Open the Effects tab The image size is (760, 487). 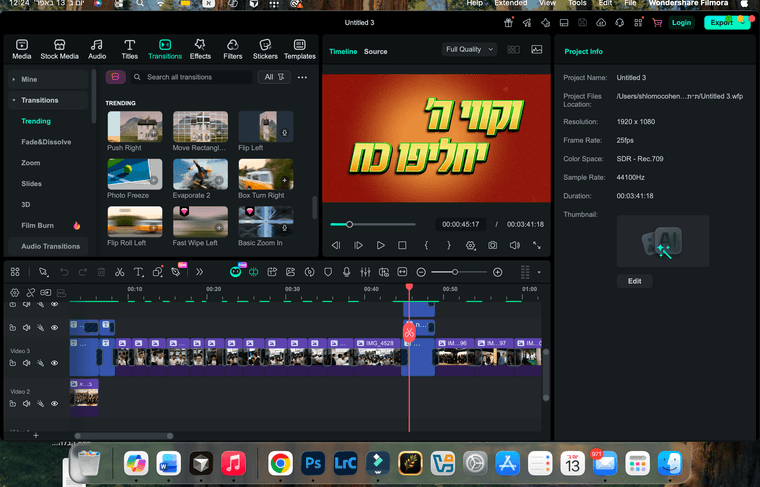200,49
